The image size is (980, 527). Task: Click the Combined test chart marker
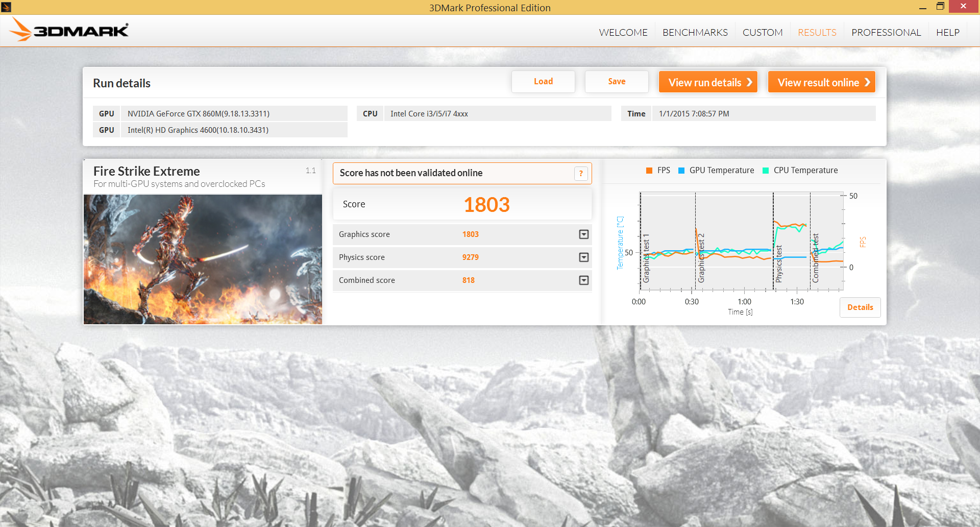click(816, 258)
